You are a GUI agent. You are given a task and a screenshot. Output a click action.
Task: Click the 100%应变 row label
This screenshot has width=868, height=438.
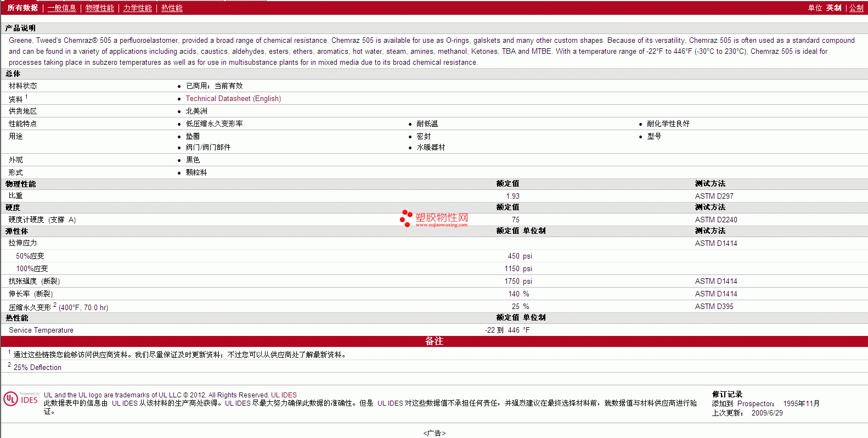pos(32,268)
